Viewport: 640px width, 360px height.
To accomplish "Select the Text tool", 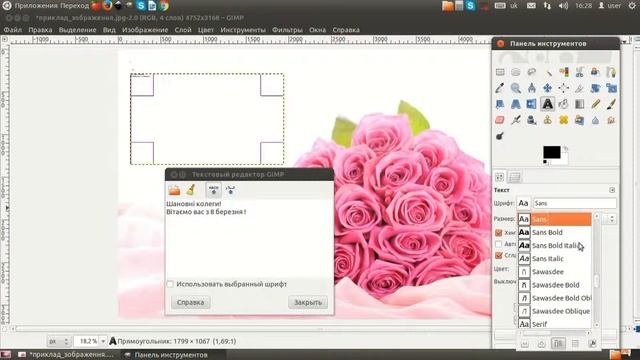I will tap(548, 104).
